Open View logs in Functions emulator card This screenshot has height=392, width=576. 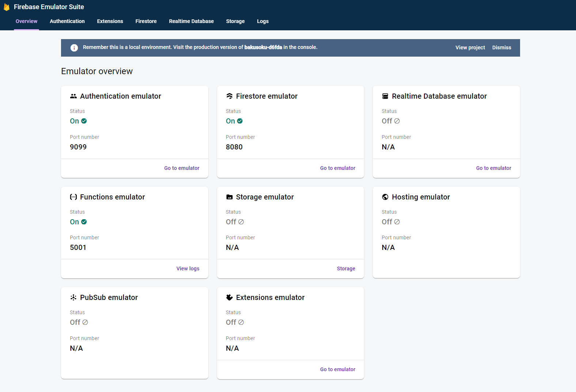(188, 269)
